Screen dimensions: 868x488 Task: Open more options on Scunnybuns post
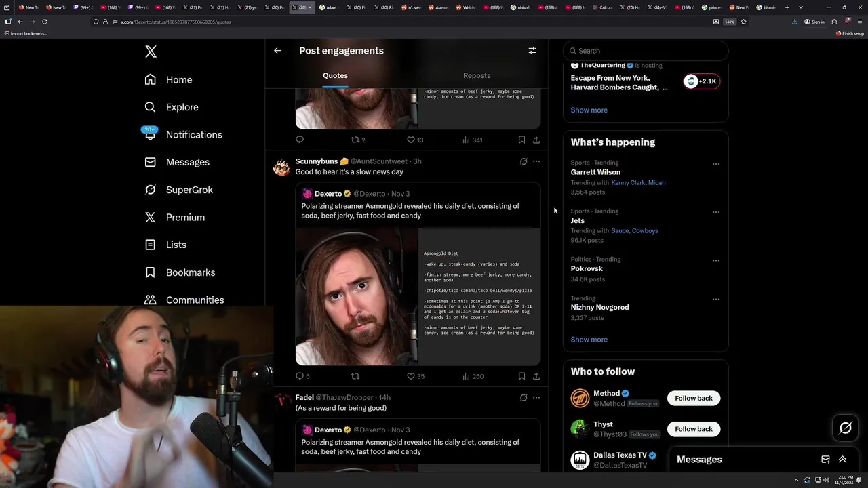click(x=536, y=161)
